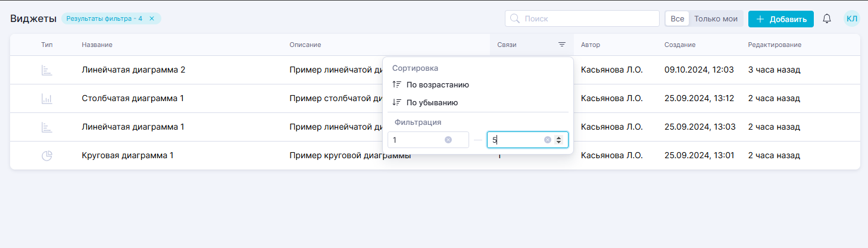
Task: Sort by По возрастанию
Action: pos(437,84)
